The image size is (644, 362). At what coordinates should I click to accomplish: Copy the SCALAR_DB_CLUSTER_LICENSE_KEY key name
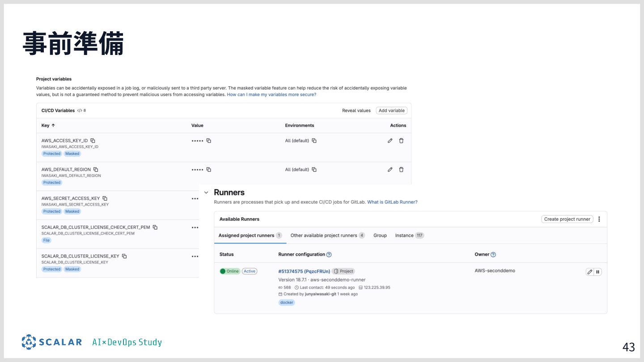click(x=124, y=256)
